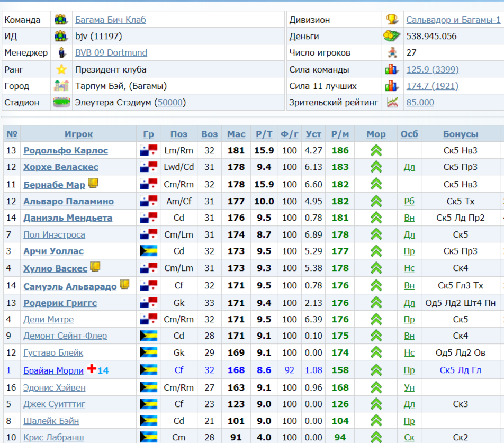The image size is (504, 443).
Task: Click the Panama flag in Родольфо Карлос row
Action: point(148,150)
